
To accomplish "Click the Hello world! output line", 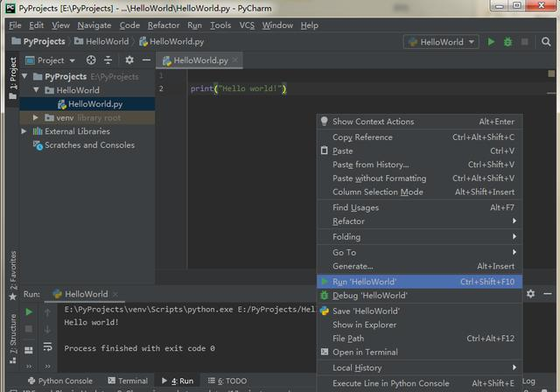I will [91, 322].
